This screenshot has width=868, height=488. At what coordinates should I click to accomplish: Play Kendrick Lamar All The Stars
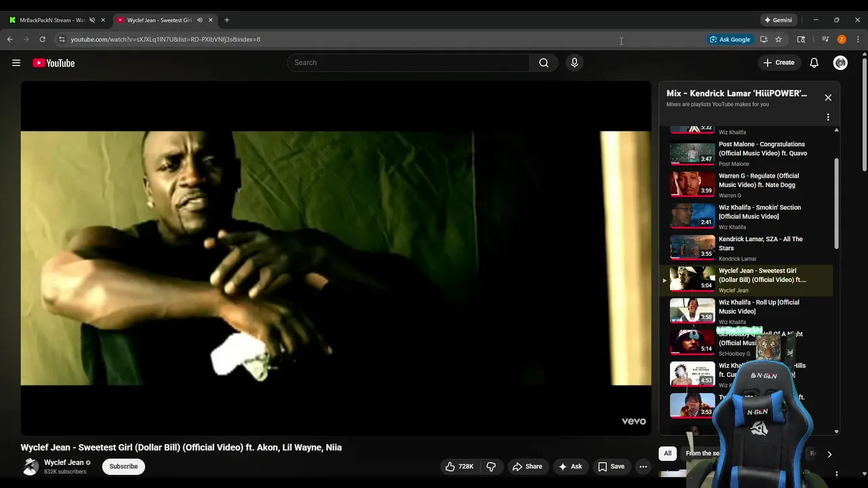pos(746,248)
